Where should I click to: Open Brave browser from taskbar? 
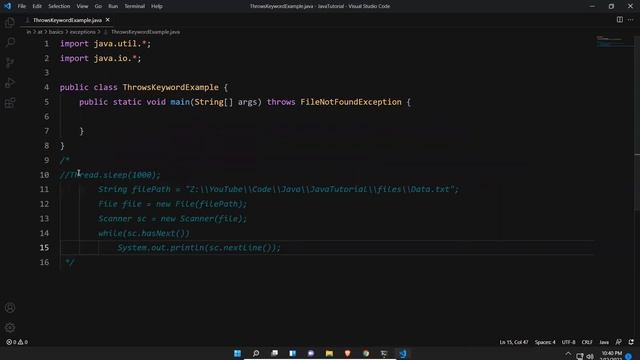(347, 353)
